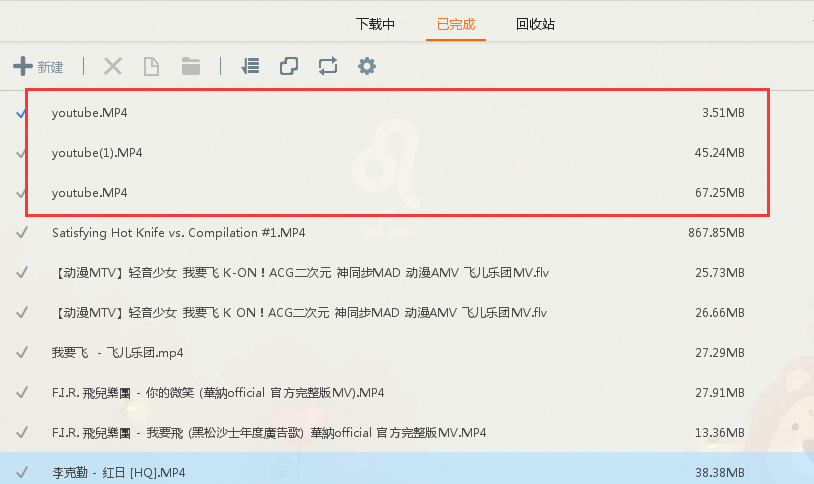
Task: Toggle the checkmark beside youtube(1).MP4
Action: [x=22, y=153]
